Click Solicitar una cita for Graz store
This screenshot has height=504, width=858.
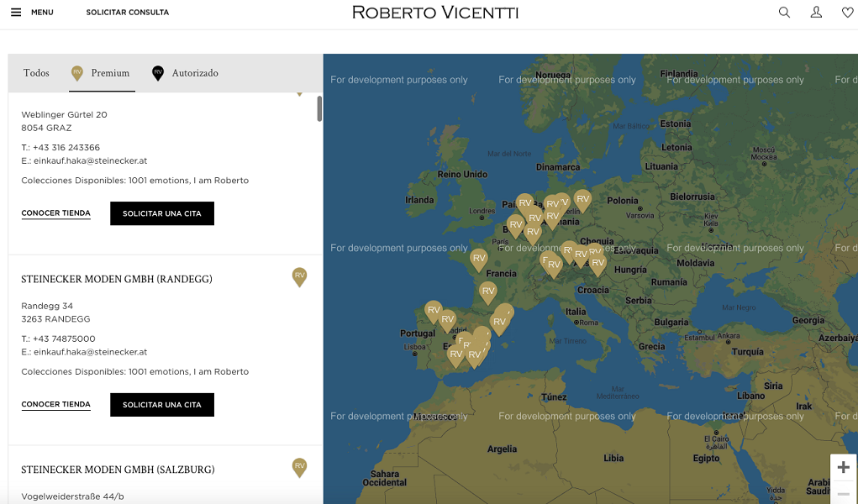click(162, 213)
